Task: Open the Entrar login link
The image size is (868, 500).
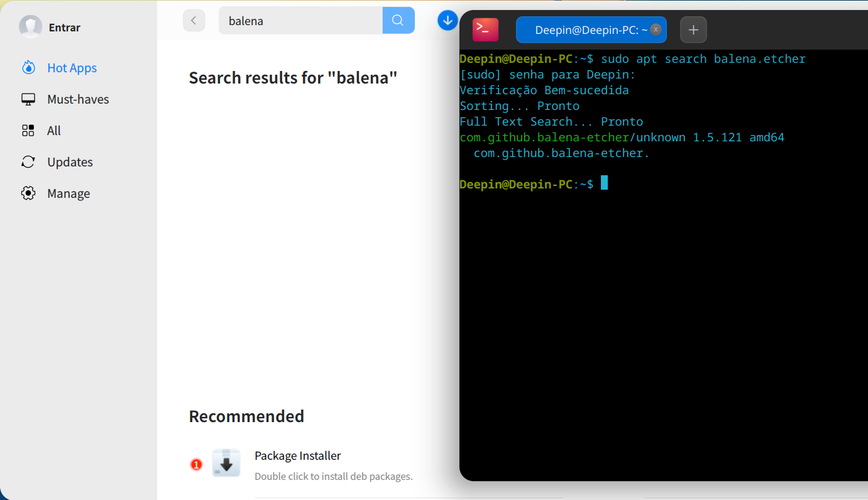Action: pyautogui.click(x=65, y=28)
